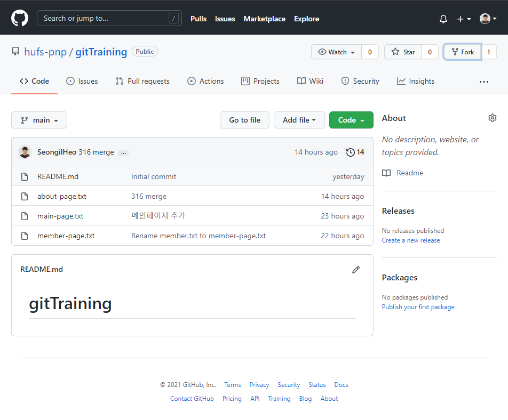The width and height of the screenshot is (508, 420).
Task: Click the main-page.txt file icon
Action: tap(25, 216)
